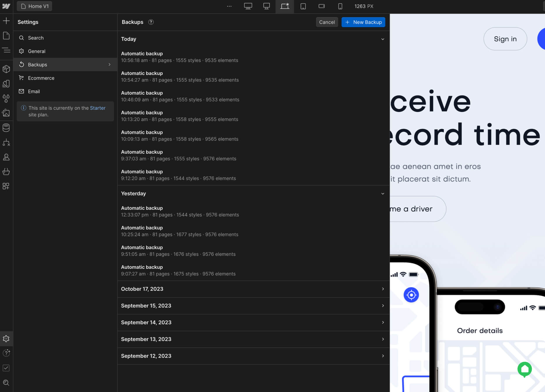
Task: Open the Users account icon
Action: coord(6,157)
